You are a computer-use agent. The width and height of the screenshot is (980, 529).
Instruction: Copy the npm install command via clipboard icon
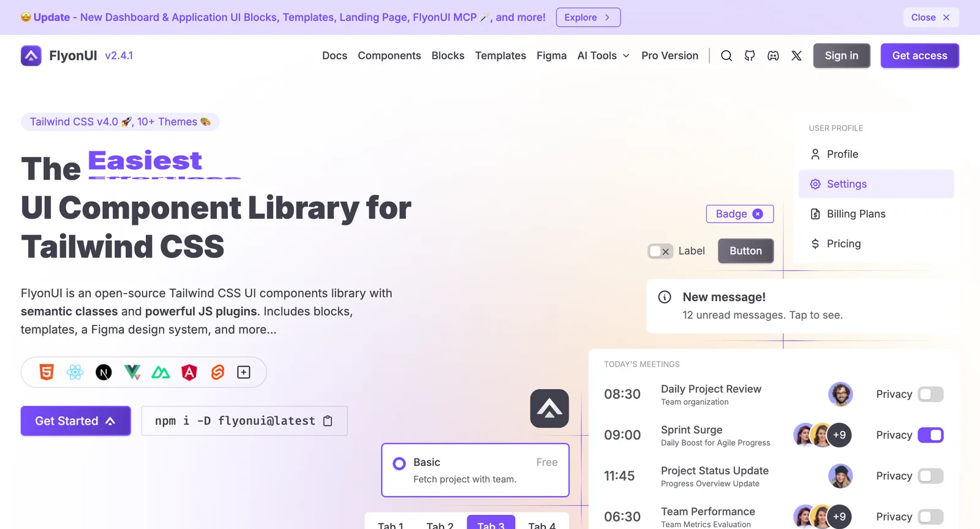[x=328, y=421]
